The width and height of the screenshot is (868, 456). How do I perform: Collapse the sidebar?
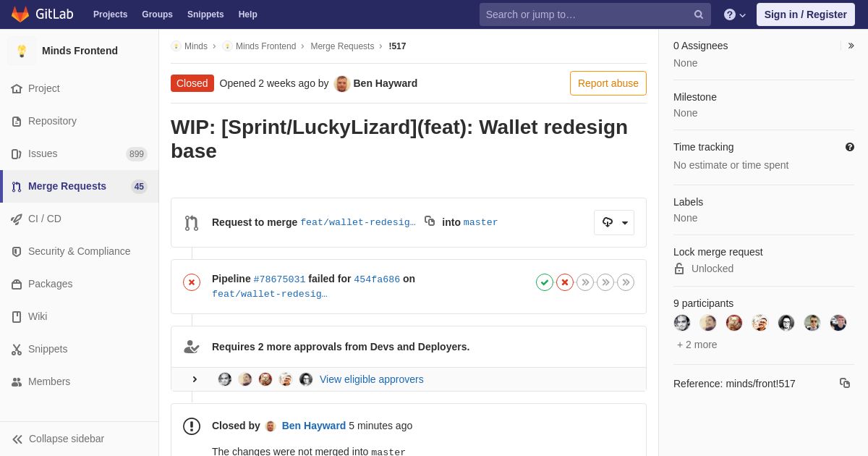pos(80,439)
